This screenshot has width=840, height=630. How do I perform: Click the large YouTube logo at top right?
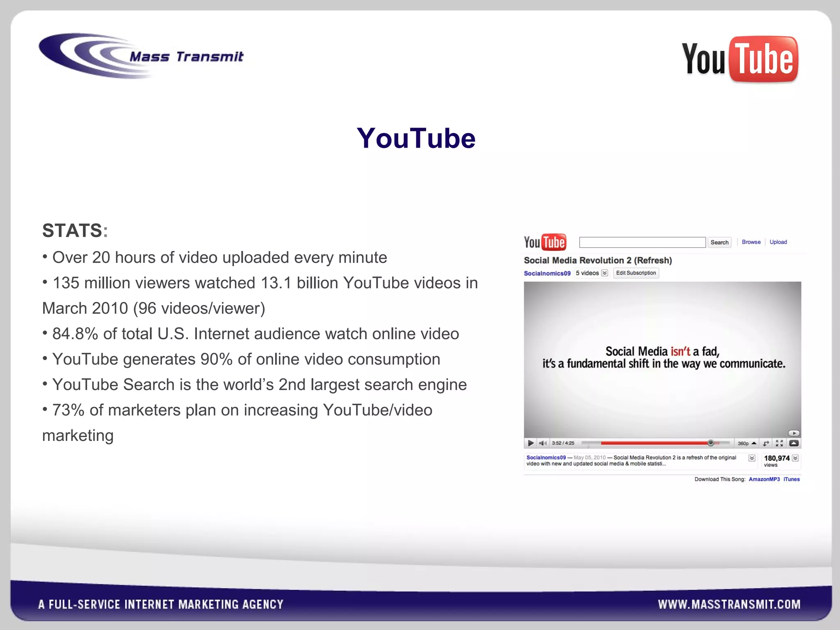(740, 59)
